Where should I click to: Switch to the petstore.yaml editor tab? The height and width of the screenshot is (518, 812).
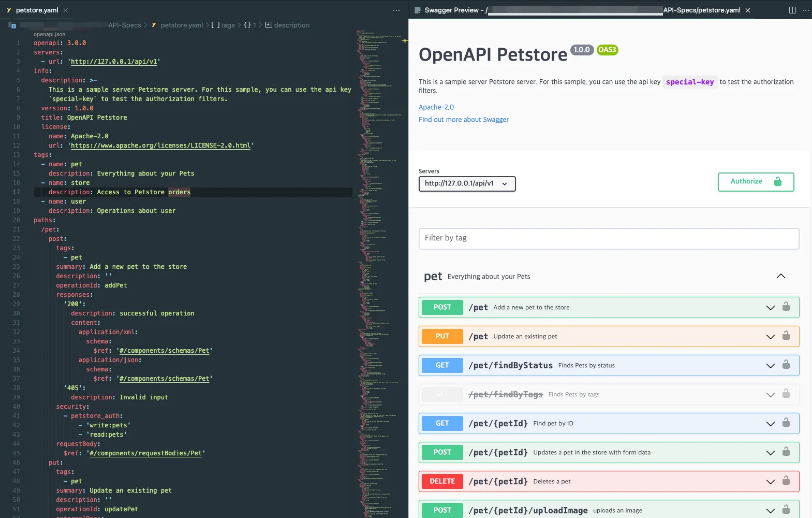click(x=37, y=10)
